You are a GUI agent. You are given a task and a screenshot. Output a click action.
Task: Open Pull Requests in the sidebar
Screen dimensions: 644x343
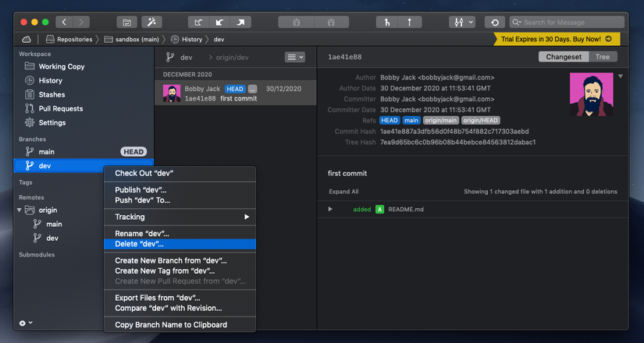click(60, 108)
